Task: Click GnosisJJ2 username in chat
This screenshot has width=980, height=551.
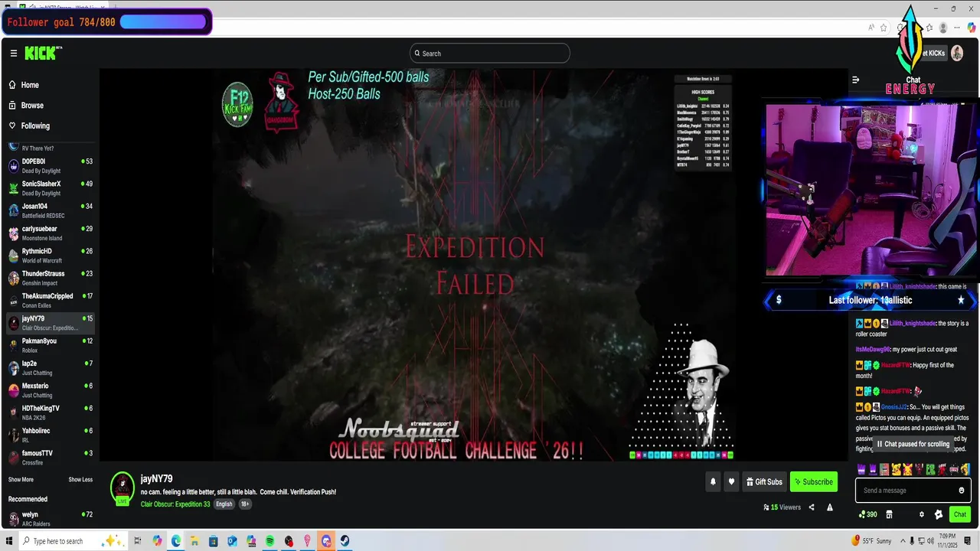Action: (893, 407)
